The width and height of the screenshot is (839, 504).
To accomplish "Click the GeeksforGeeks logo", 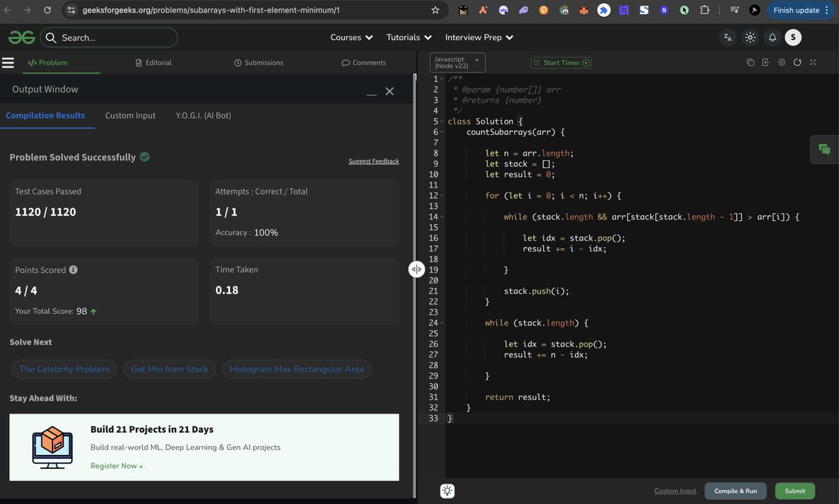I will click(x=21, y=37).
